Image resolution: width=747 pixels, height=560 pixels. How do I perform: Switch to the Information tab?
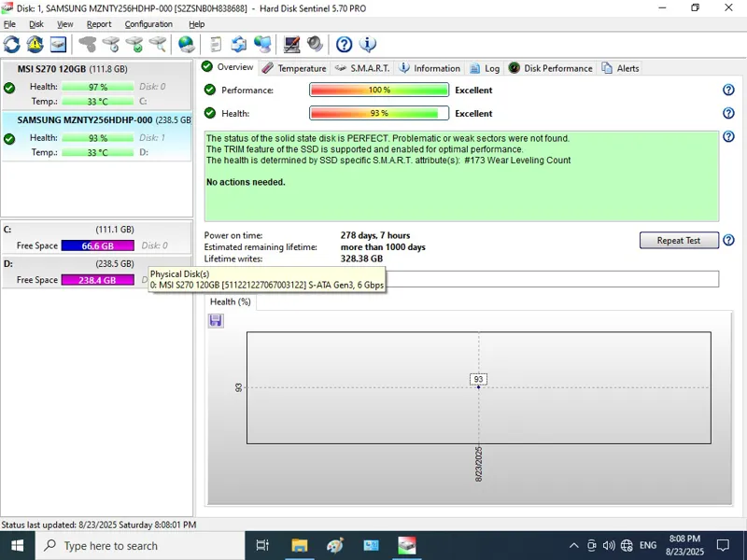coord(430,68)
